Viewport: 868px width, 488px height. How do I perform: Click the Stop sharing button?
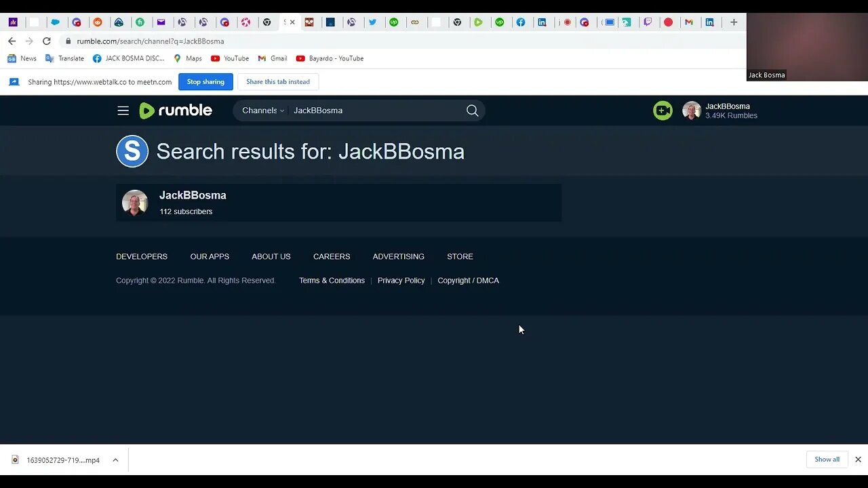point(205,82)
